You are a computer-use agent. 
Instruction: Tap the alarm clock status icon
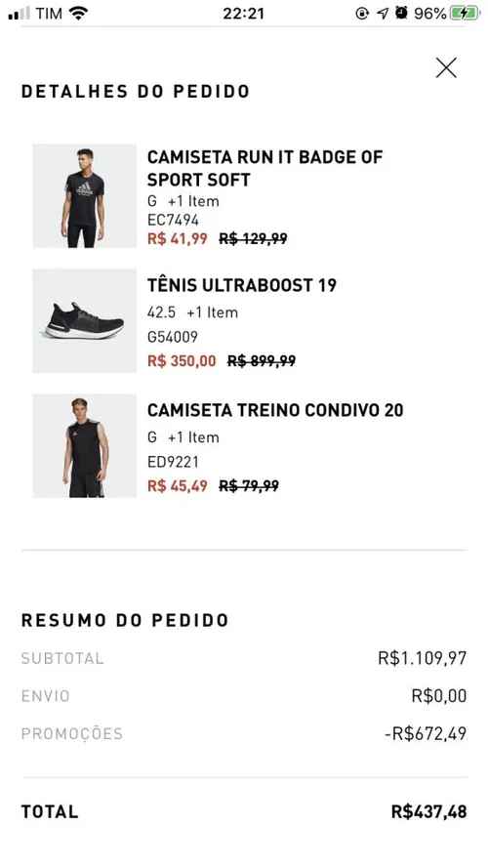pos(401,13)
